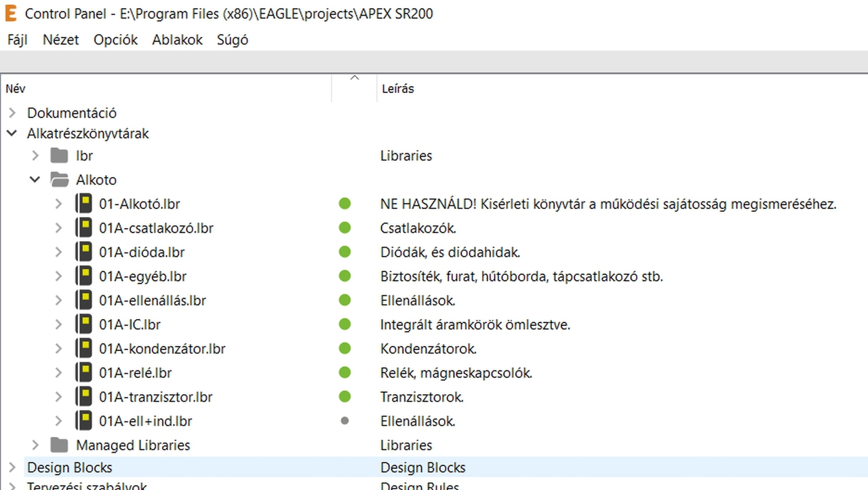
Task: Select the Dokumentáció tree label
Action: (x=72, y=113)
